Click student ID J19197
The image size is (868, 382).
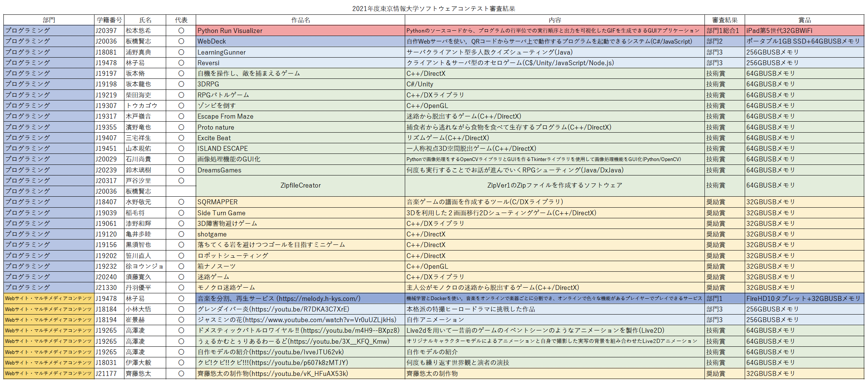point(109,74)
